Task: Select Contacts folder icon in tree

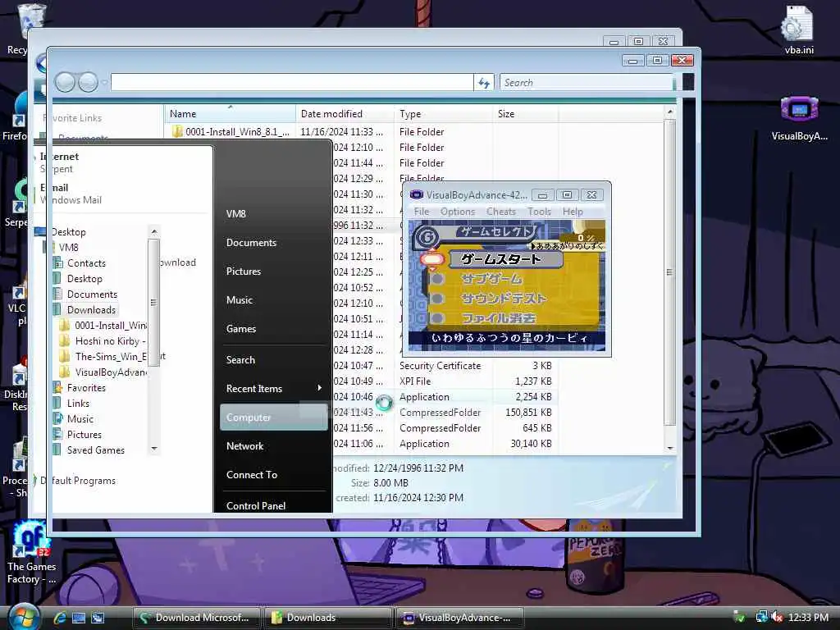Action: [58, 263]
